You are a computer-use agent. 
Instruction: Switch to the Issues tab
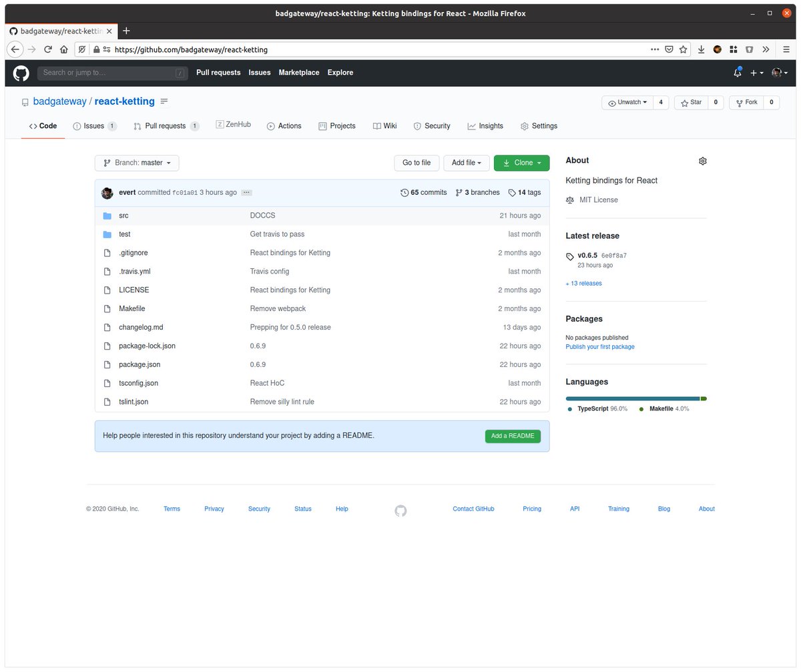click(94, 126)
